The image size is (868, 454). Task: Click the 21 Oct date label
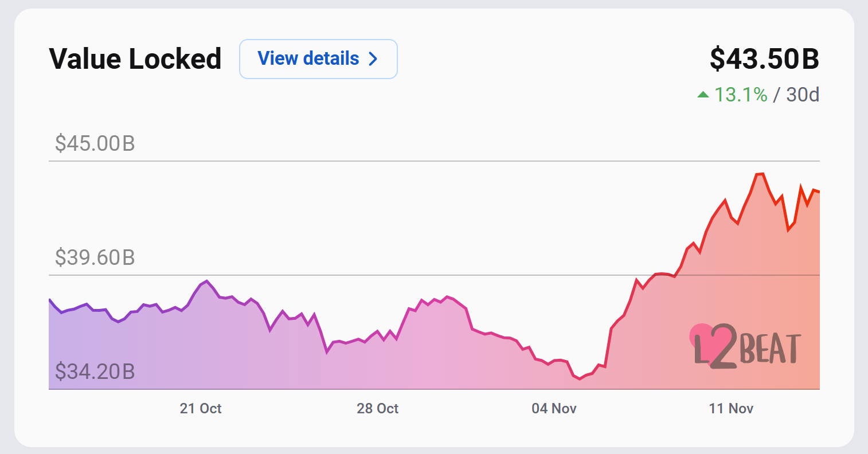pyautogui.click(x=201, y=409)
